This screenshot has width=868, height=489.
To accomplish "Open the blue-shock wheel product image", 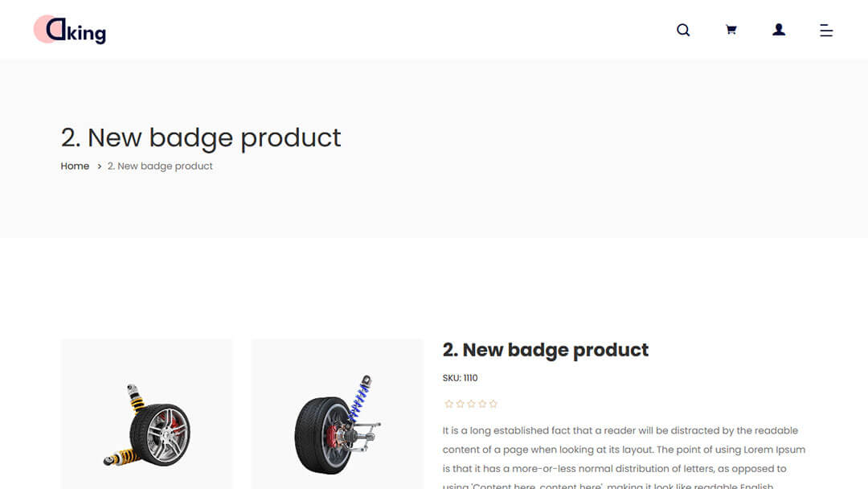I will click(x=337, y=414).
